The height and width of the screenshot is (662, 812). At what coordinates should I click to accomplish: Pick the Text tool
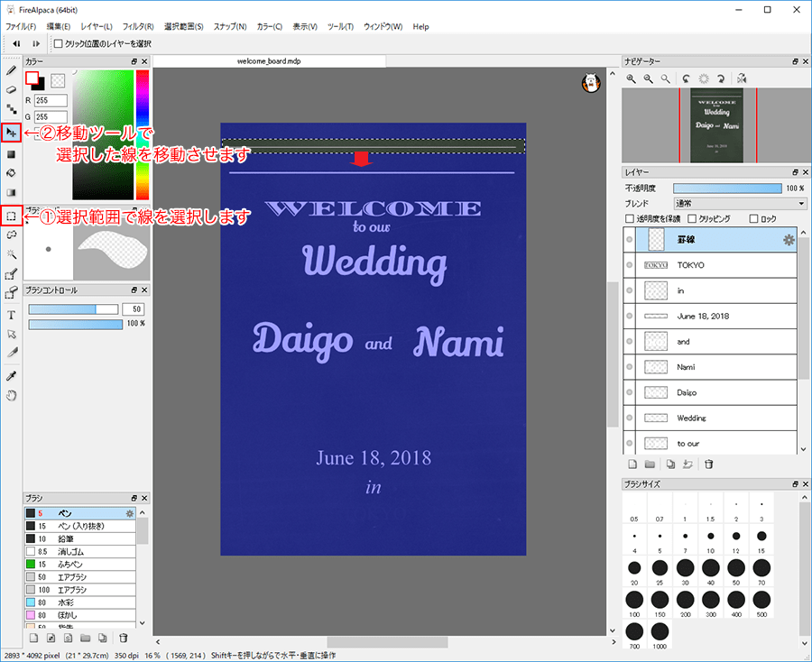point(12,315)
